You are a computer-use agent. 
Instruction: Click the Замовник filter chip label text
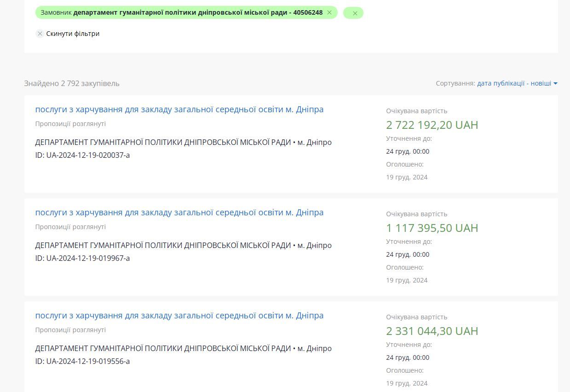point(181,12)
